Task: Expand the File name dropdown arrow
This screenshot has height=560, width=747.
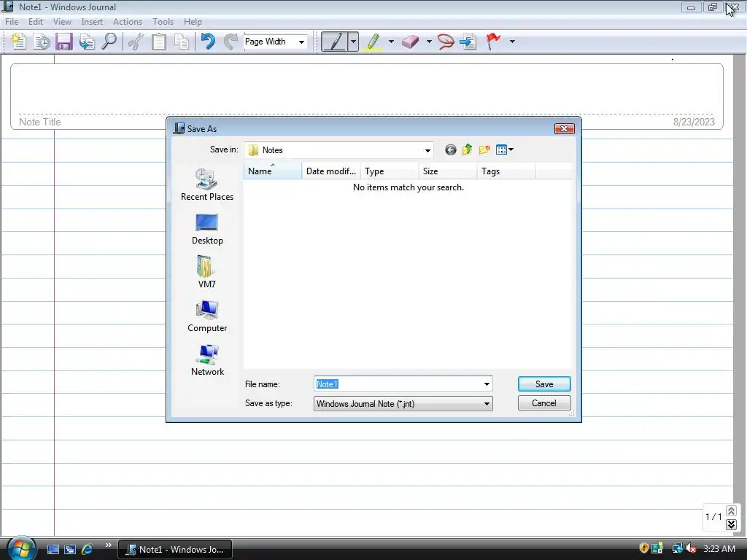Action: [x=487, y=384]
